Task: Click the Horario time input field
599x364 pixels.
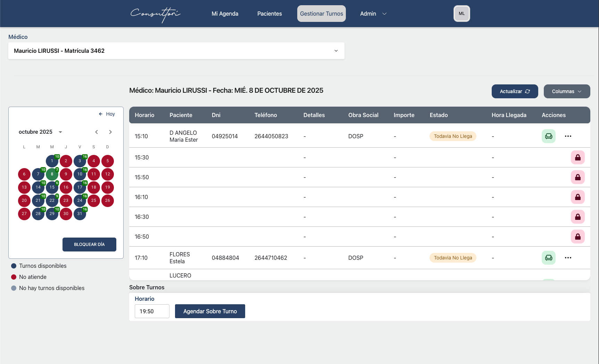Action: pyautogui.click(x=152, y=311)
